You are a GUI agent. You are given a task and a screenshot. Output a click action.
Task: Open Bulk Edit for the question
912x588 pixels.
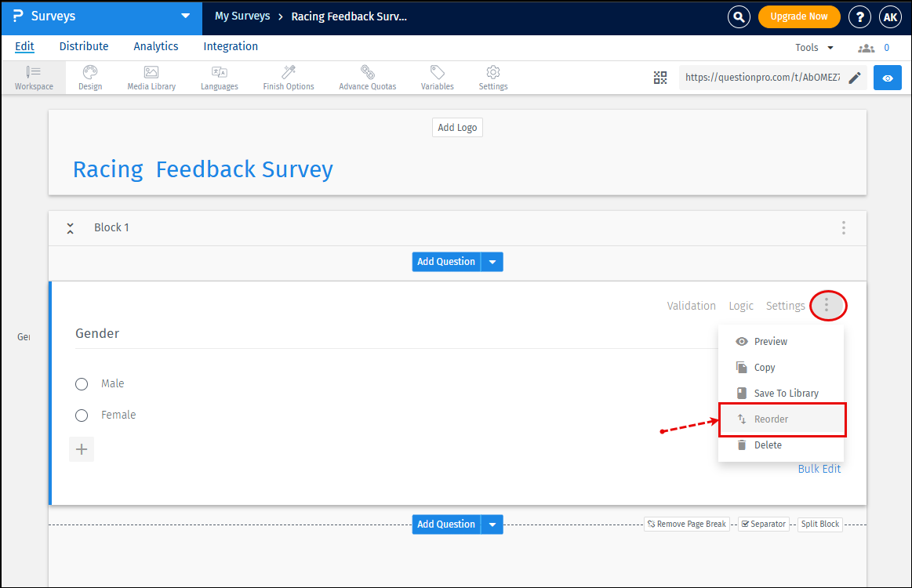(x=819, y=468)
